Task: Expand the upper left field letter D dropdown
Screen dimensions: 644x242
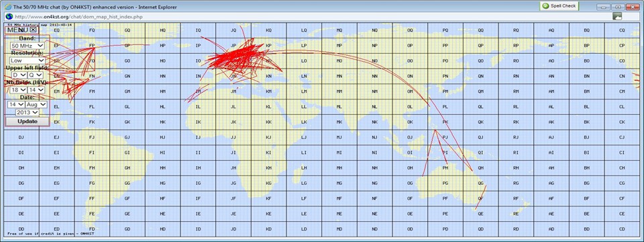Action: tap(19, 75)
